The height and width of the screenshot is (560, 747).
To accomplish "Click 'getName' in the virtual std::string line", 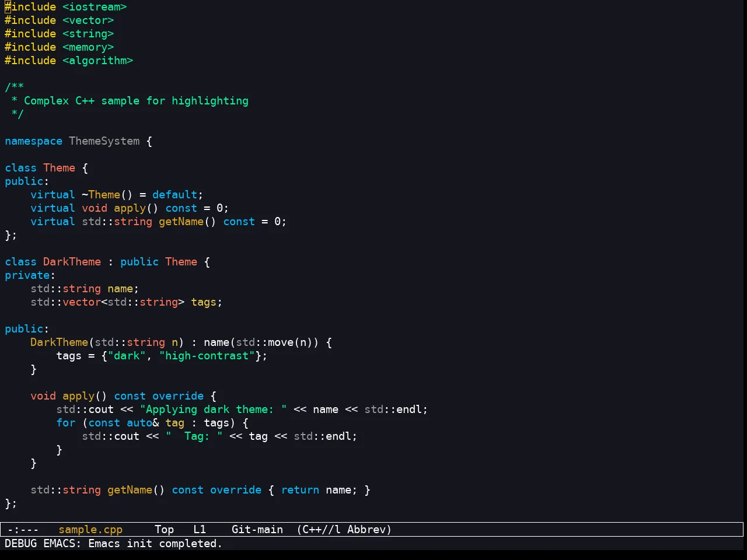I will [181, 222].
